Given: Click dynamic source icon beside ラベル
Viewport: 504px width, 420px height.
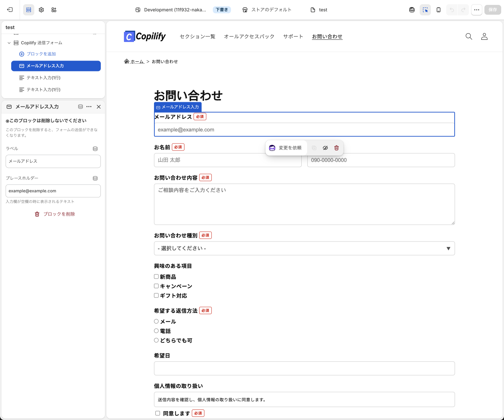Looking at the screenshot, I should click(95, 149).
